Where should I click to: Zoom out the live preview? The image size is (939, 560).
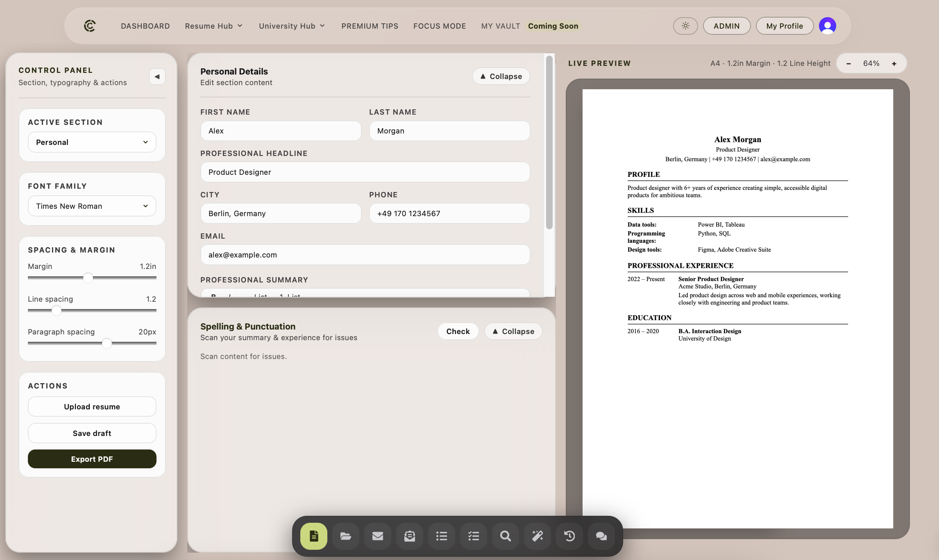point(848,63)
